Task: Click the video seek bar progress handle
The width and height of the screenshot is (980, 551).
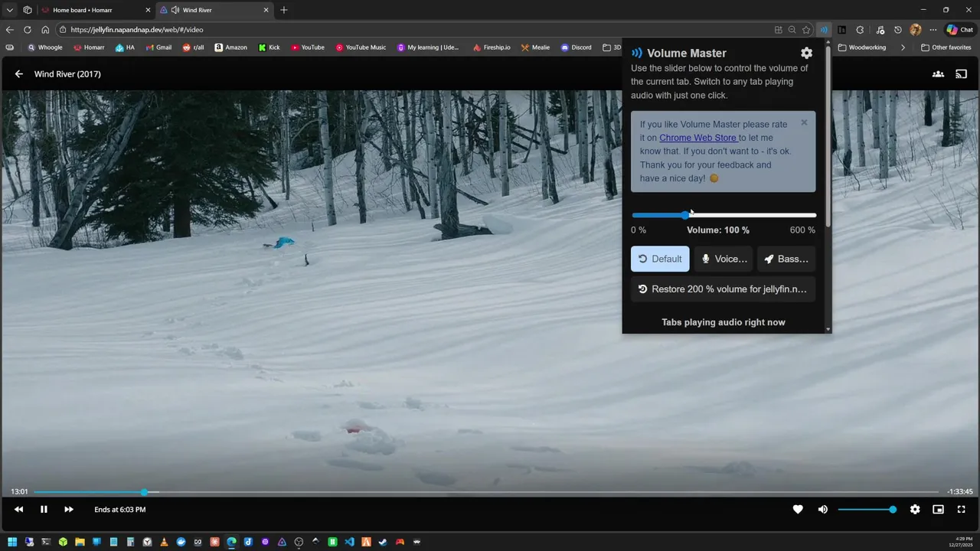Action: coord(144,492)
